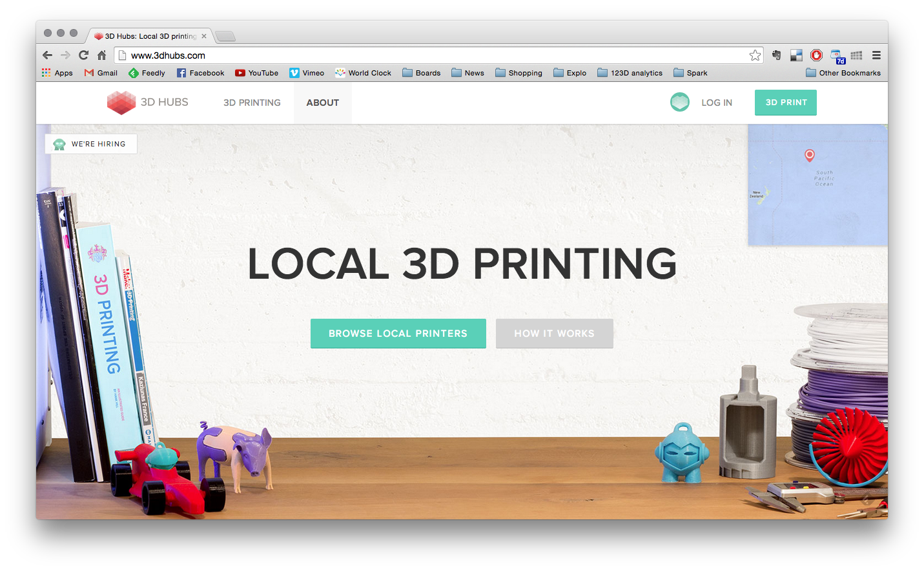Click the browser back arrow
Image resolution: width=924 pixels, height=571 pixels.
click(x=47, y=55)
